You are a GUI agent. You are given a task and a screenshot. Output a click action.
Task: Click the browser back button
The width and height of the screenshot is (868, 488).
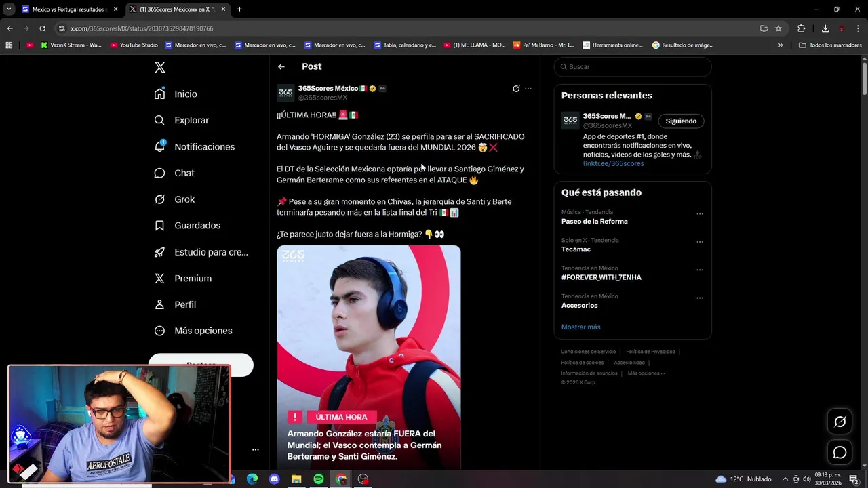[x=9, y=28]
